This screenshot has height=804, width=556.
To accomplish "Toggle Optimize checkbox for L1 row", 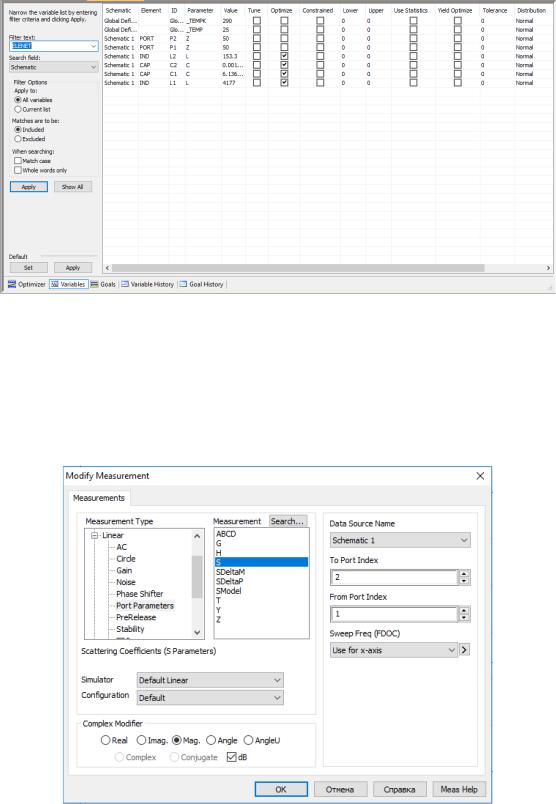I will [284, 83].
